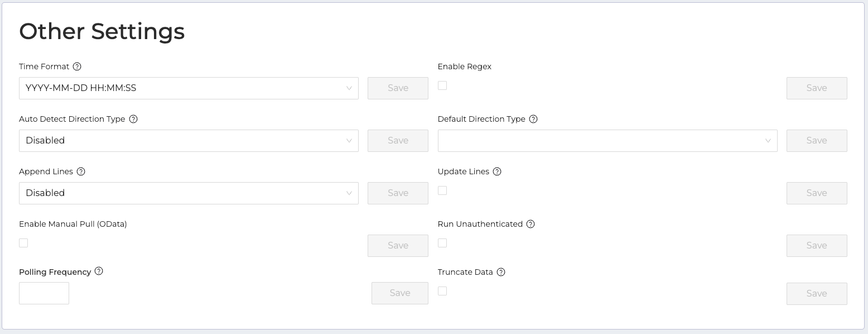Click the help icon next to Time Format
Viewport: 868px width, 334px height.
click(x=77, y=66)
